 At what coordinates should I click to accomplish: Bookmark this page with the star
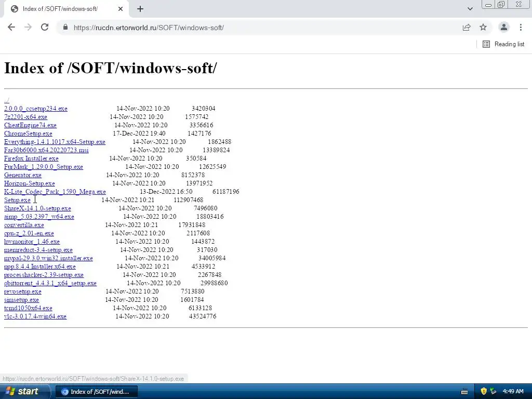[x=483, y=28]
